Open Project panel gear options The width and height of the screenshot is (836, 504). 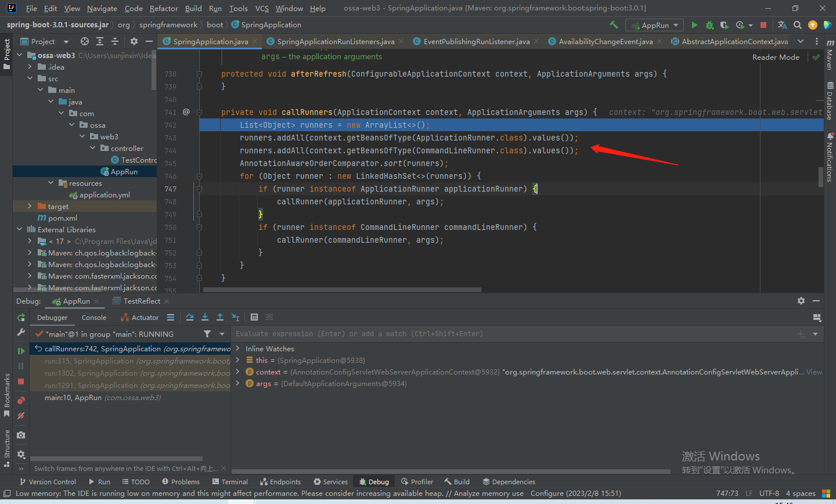pyautogui.click(x=134, y=41)
